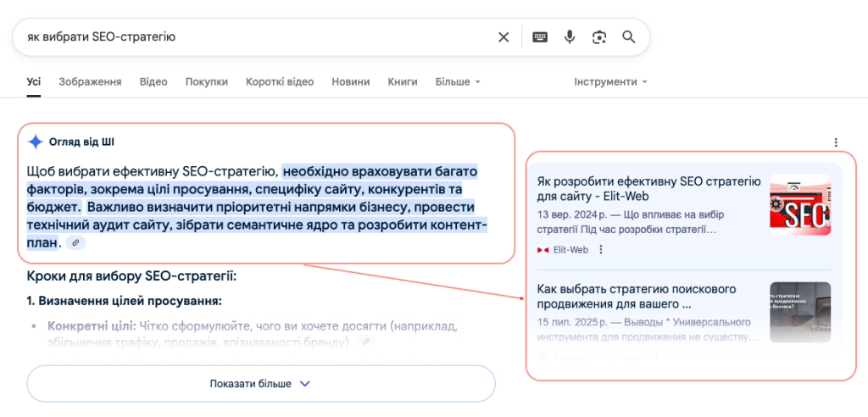The height and width of the screenshot is (417, 868).
Task: Open source link chip after впізнаваності бренду
Action: tap(365, 342)
